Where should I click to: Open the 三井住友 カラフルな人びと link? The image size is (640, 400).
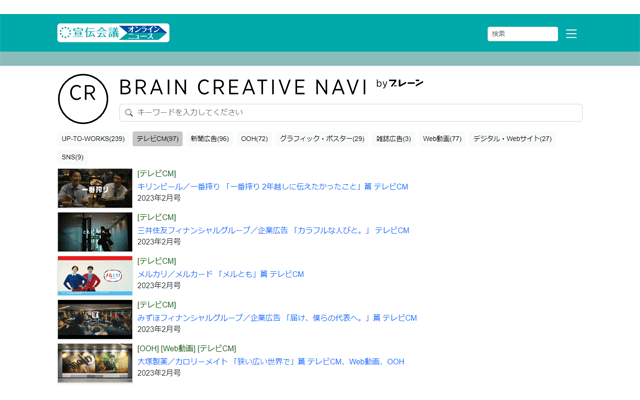coord(273,230)
